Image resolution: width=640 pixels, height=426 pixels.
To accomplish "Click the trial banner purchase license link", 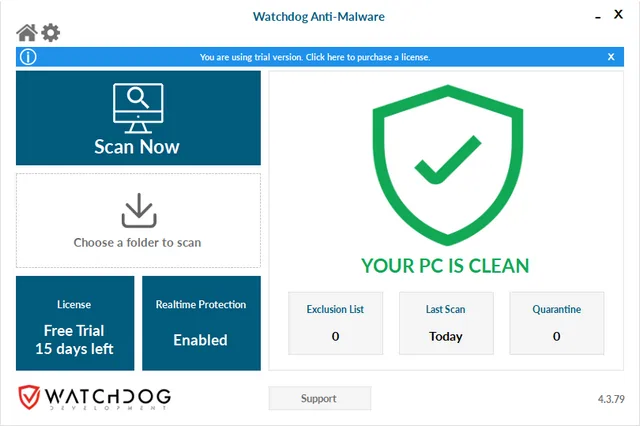I will (315, 57).
